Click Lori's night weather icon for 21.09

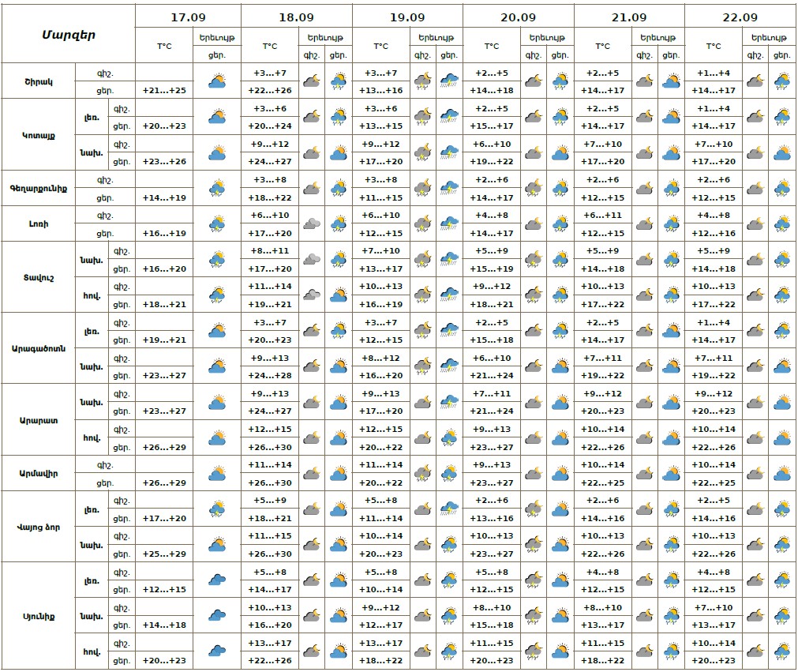[644, 223]
